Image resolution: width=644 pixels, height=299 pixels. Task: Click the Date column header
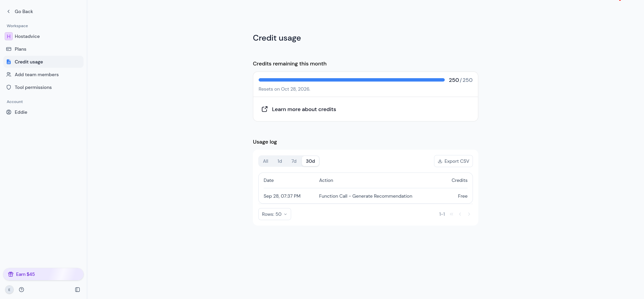point(269,180)
